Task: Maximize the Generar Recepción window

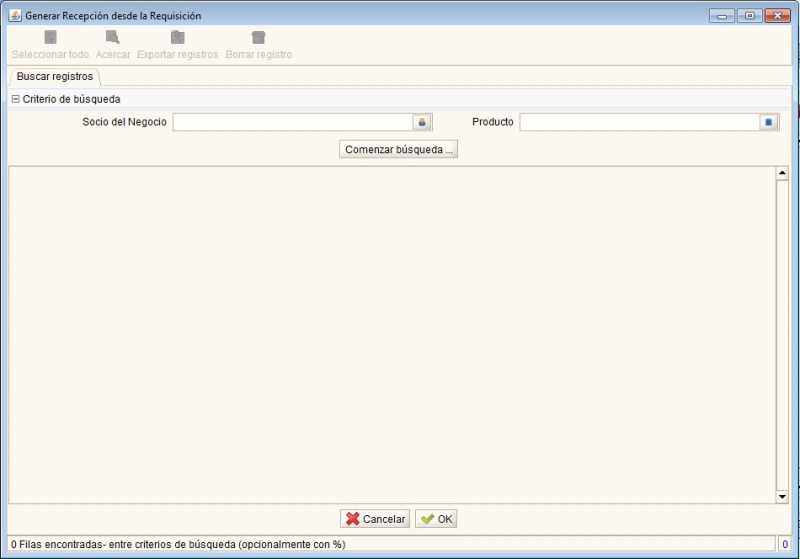Action: tap(749, 16)
